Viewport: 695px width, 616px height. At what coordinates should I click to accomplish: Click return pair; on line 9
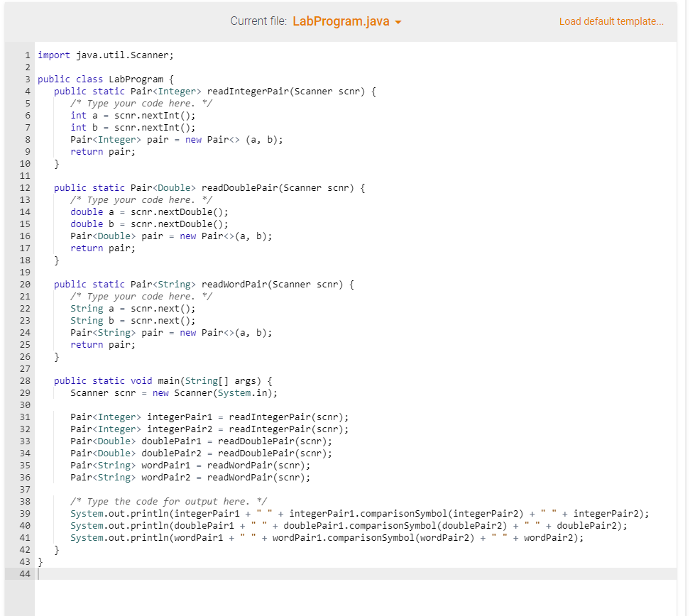pyautogui.click(x=103, y=152)
